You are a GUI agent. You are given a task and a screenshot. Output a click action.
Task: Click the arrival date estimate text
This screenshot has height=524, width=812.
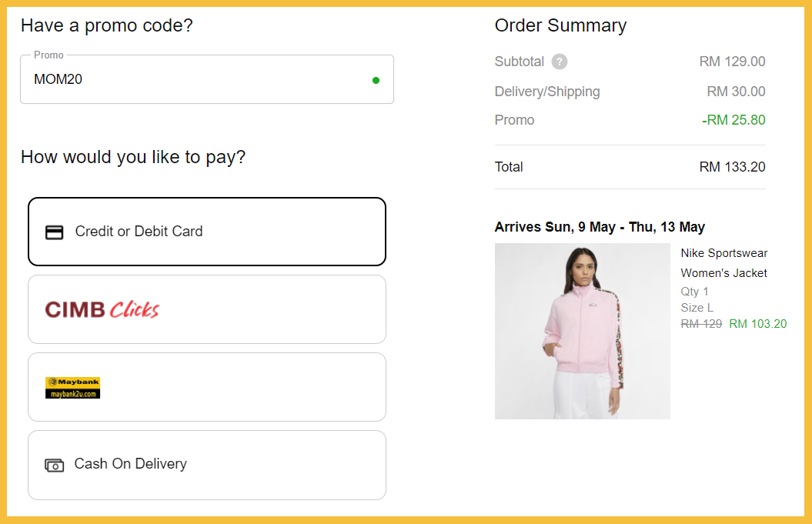click(600, 227)
